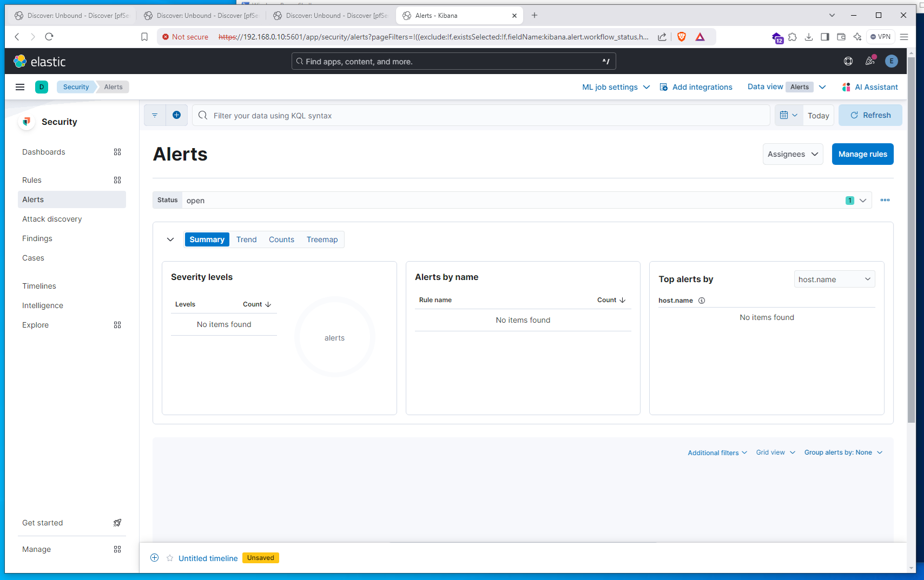The width and height of the screenshot is (924, 580).
Task: Switch to the Summary chart tab
Action: 207,239
